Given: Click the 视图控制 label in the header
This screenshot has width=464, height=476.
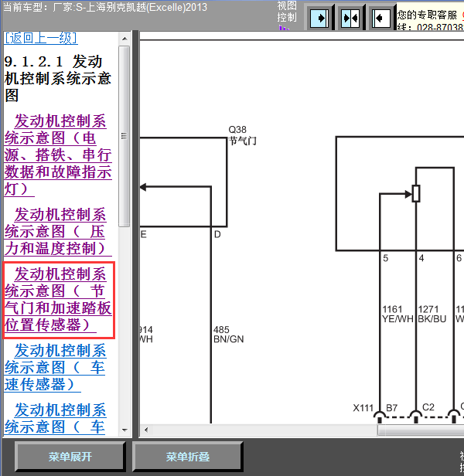Looking at the screenshot, I should (287, 12).
